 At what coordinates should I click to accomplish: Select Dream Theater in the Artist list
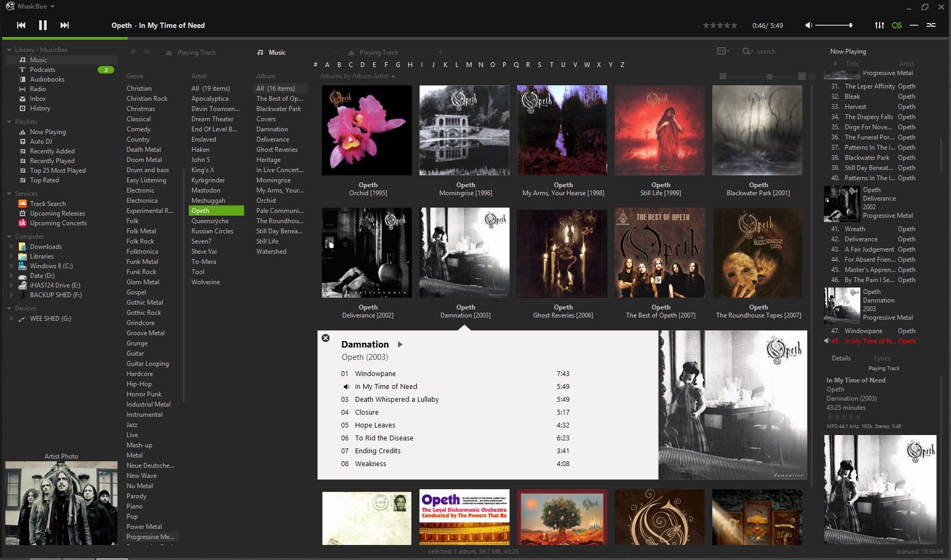(212, 119)
